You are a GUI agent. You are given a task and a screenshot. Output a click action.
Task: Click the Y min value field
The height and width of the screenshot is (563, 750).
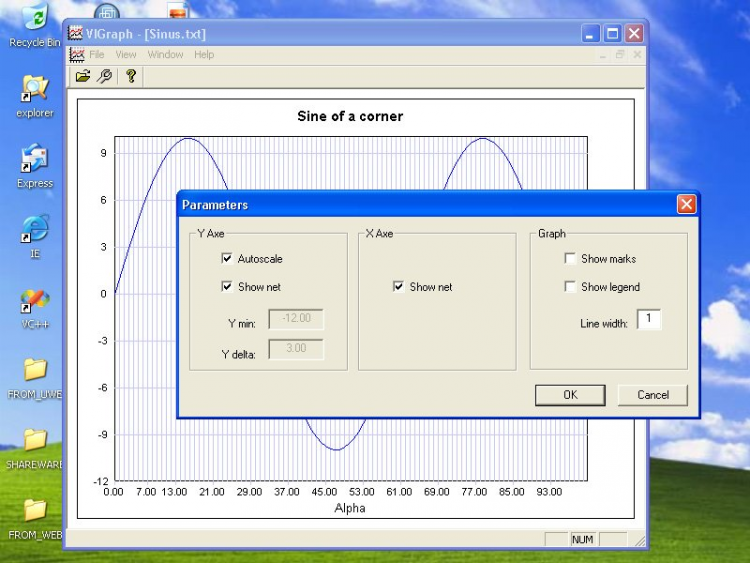(296, 319)
